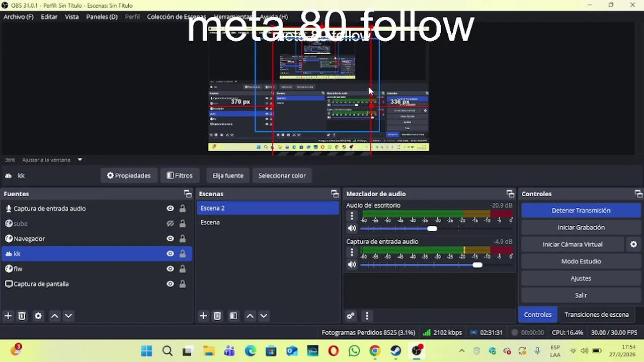Toggle lock on Captura de entrada audio

click(183, 209)
